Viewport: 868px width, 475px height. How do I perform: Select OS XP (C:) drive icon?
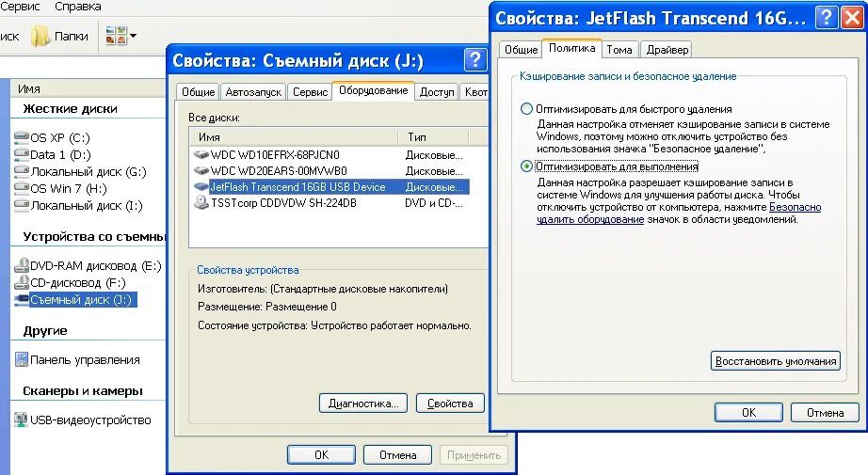click(x=21, y=136)
